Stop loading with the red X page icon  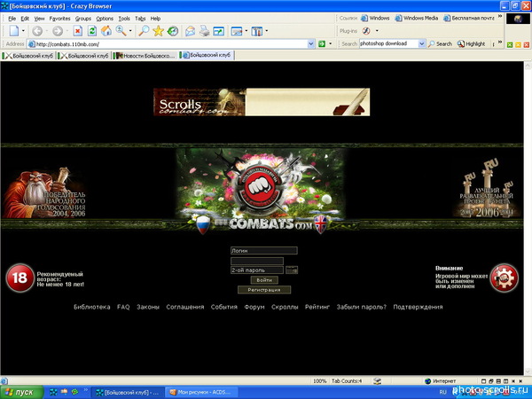(78, 31)
